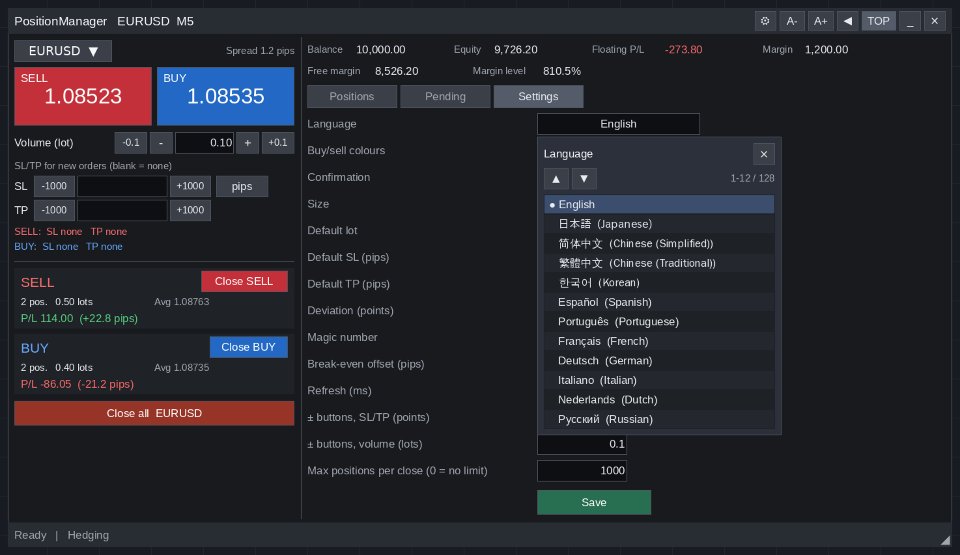Decrease font size with A- button
The image size is (960, 555).
[792, 21]
